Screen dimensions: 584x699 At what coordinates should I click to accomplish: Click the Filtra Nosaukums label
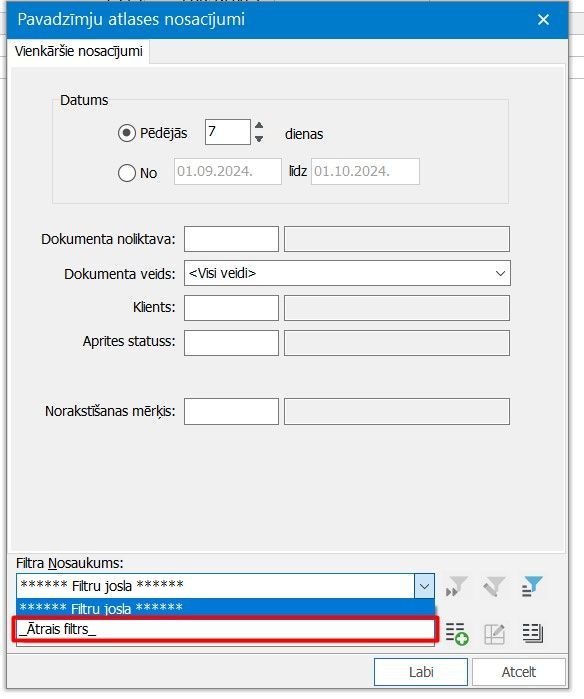(x=70, y=563)
